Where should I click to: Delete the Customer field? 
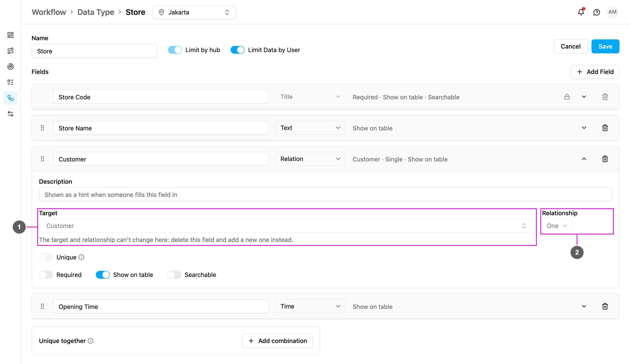(605, 159)
